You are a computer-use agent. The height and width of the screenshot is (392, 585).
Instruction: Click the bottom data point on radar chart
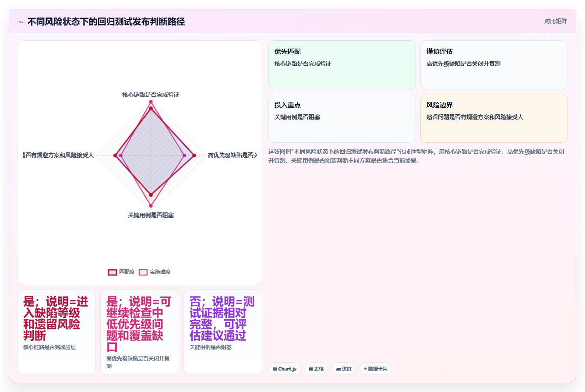pyautogui.click(x=151, y=205)
